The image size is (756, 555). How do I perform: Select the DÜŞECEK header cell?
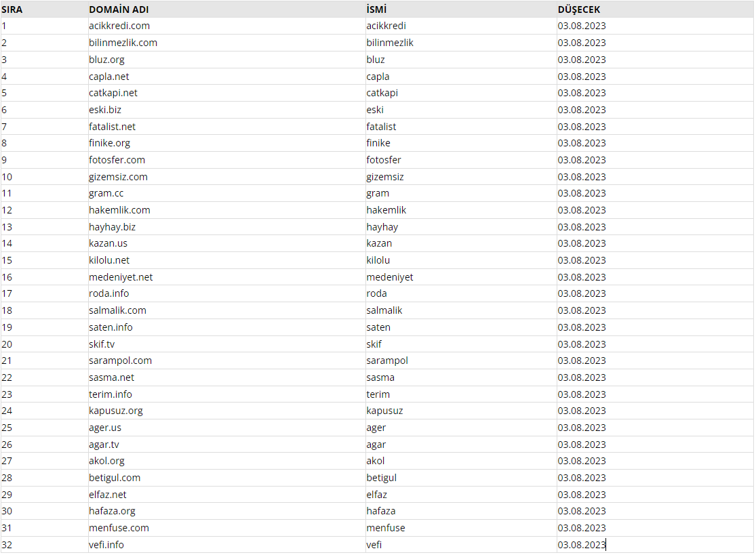tap(655, 9)
